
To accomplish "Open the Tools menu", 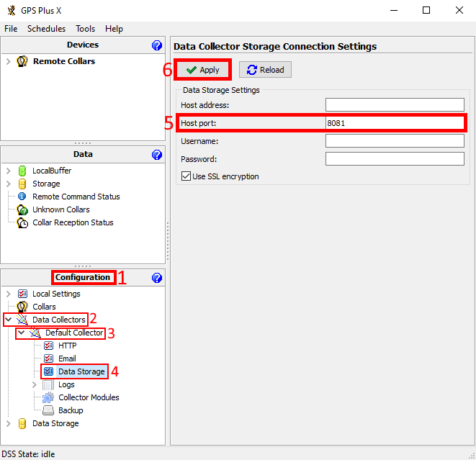I will point(85,29).
